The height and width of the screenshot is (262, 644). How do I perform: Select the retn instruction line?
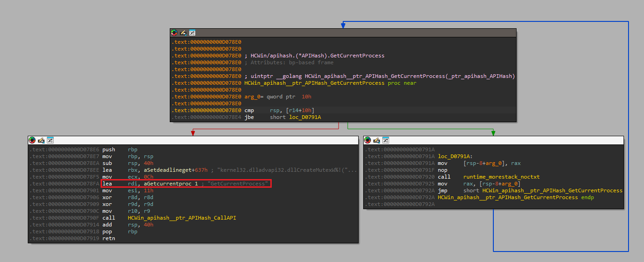coord(108,238)
